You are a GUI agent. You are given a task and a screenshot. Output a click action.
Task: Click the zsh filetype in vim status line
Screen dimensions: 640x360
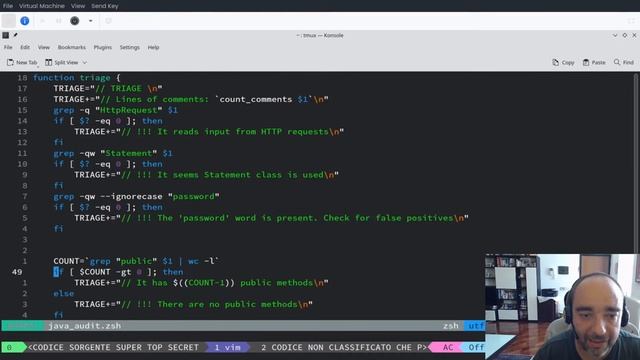point(451,326)
